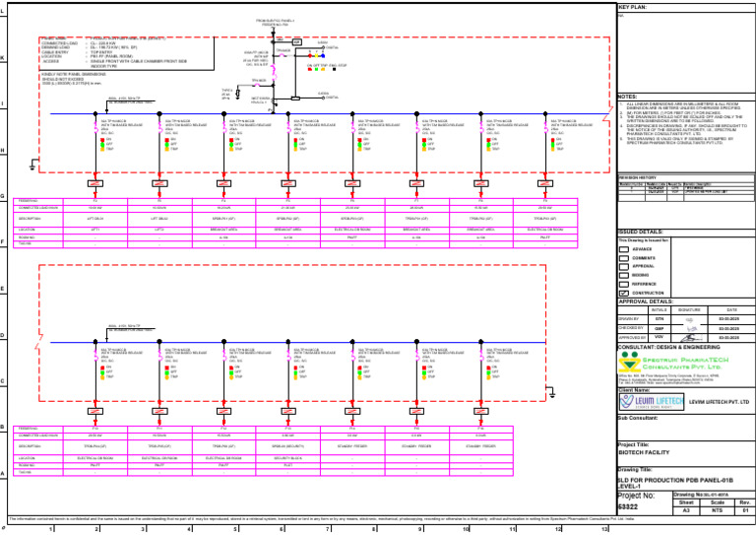Click the project number 53322
This screenshot has width=756, height=535.
(x=628, y=507)
